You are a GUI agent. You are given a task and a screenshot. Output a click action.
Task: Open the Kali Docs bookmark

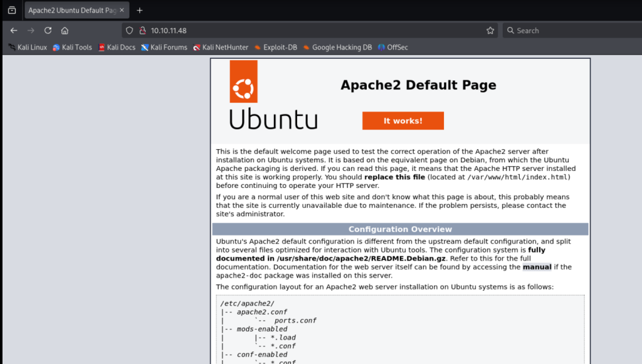(x=117, y=48)
